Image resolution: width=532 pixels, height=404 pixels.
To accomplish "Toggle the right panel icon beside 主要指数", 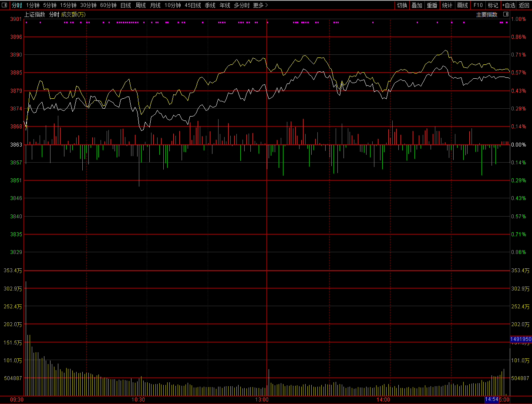I will click(505, 14).
